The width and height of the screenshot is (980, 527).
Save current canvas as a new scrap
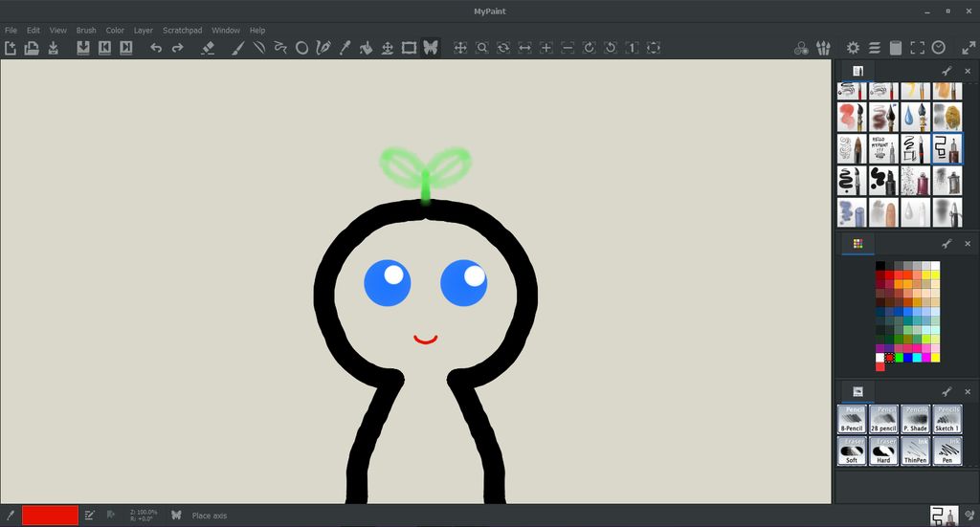tap(83, 48)
